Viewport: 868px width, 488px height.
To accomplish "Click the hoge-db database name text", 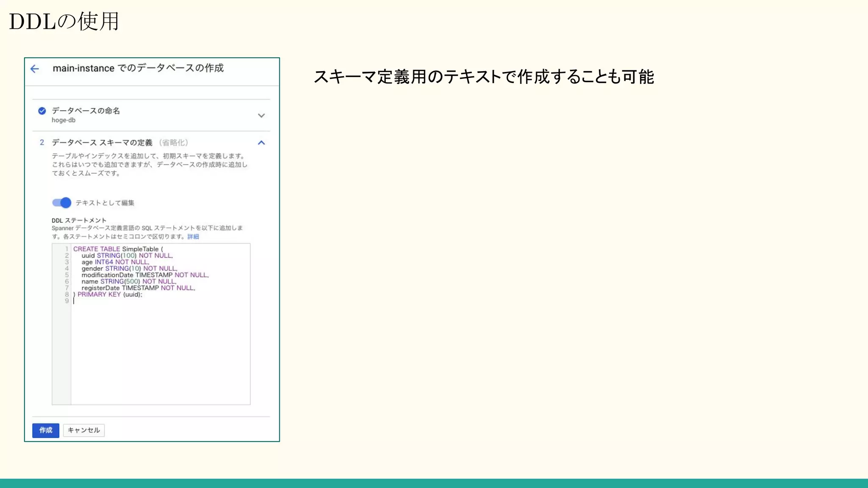I will (64, 120).
